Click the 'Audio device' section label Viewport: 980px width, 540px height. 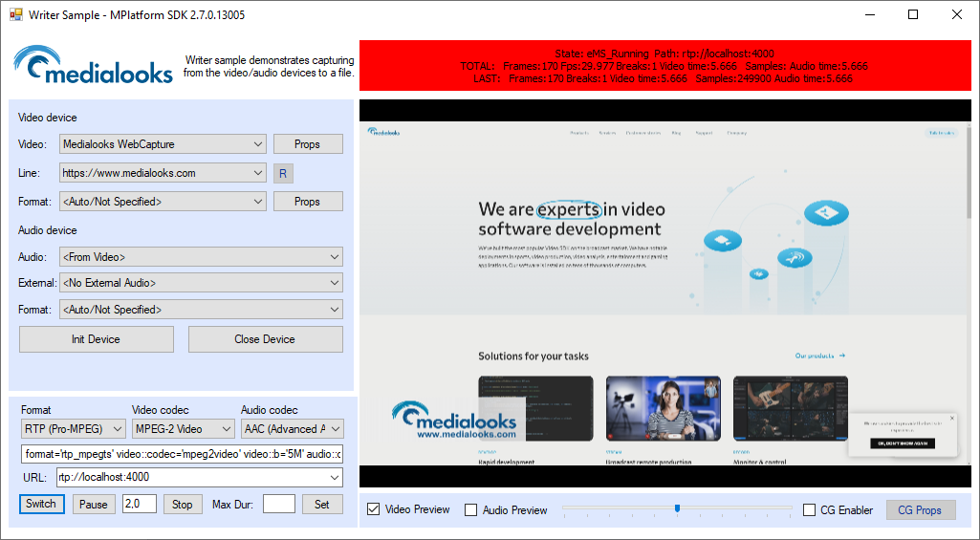[48, 230]
